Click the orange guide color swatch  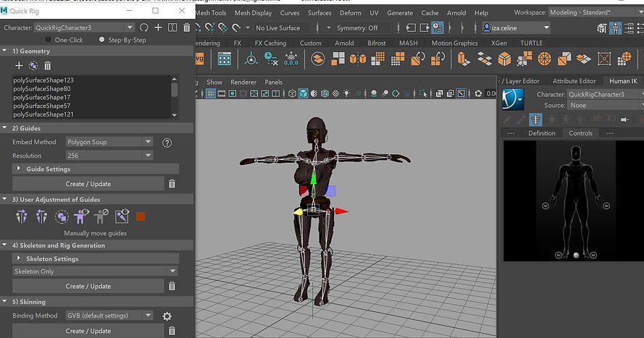[x=141, y=216]
